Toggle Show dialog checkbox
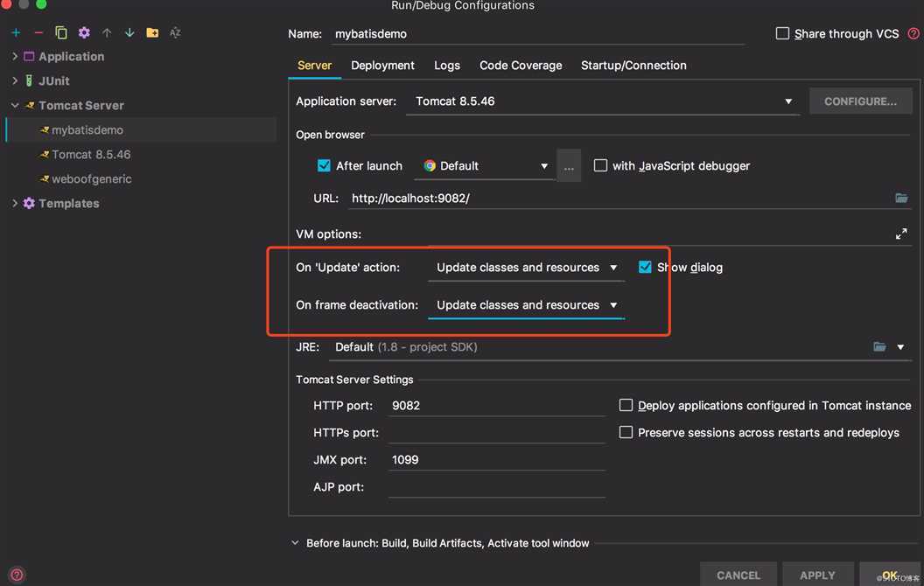 click(645, 267)
